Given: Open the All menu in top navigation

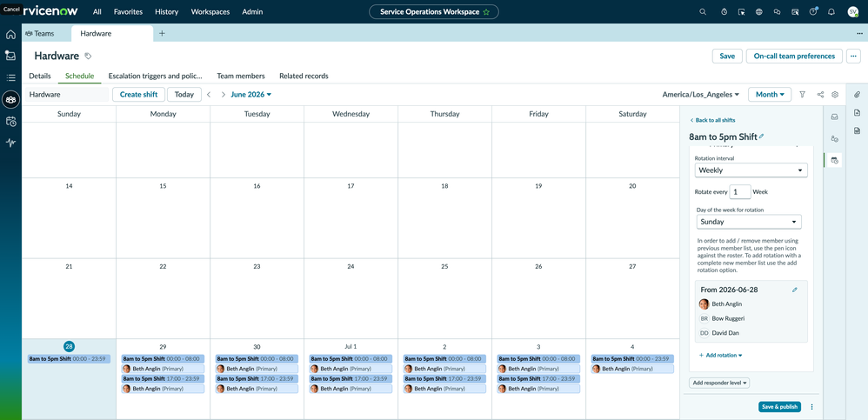Looking at the screenshot, I should [x=97, y=11].
